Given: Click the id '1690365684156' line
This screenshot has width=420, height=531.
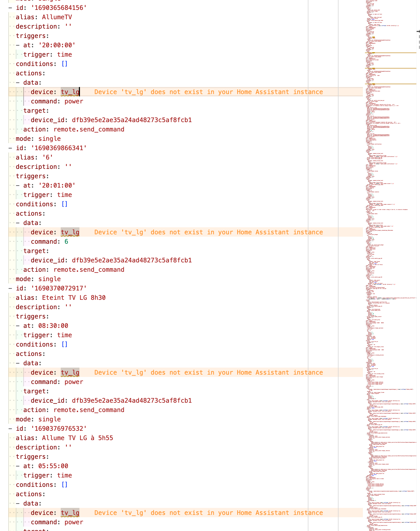Looking at the screenshot, I should 48,8.
